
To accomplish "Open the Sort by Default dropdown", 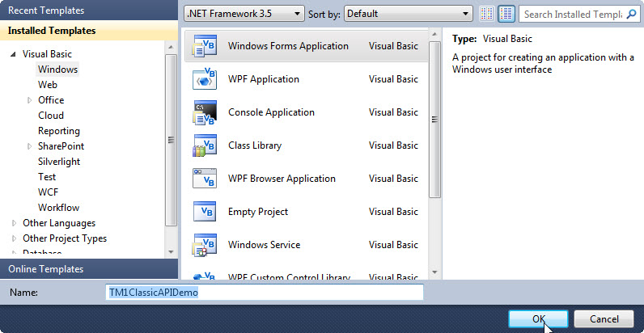I will click(x=409, y=14).
